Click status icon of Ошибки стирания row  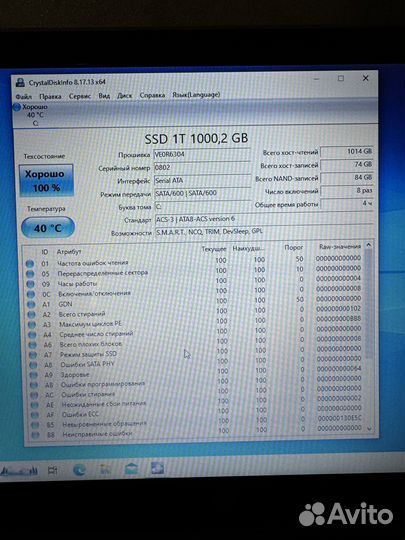(x=34, y=395)
